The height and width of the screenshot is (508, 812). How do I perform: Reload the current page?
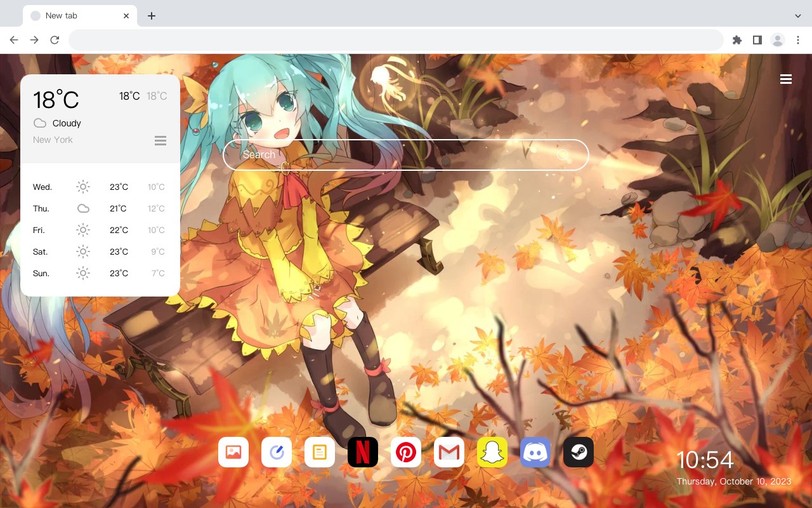pos(55,40)
